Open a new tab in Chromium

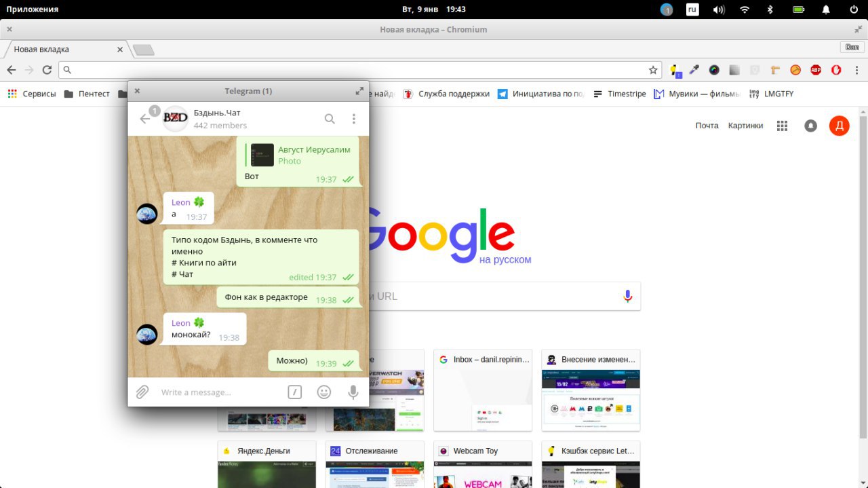pyautogui.click(x=143, y=50)
